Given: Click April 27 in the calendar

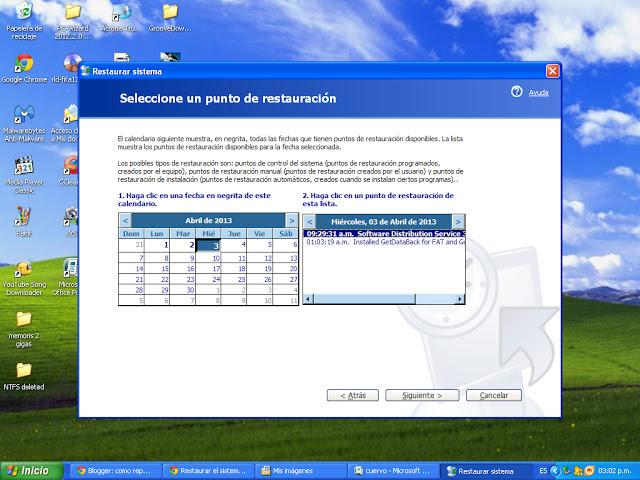Looking at the screenshot, I should click(286, 279).
